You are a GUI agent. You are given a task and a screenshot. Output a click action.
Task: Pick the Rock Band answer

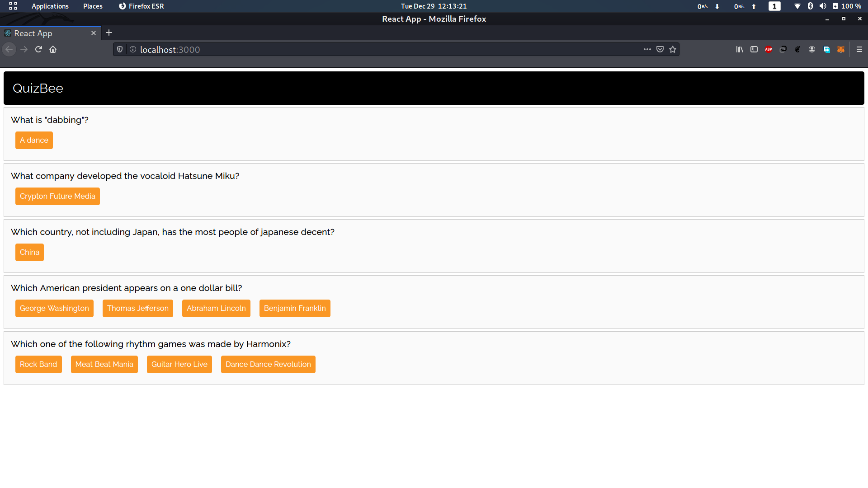pyautogui.click(x=38, y=365)
